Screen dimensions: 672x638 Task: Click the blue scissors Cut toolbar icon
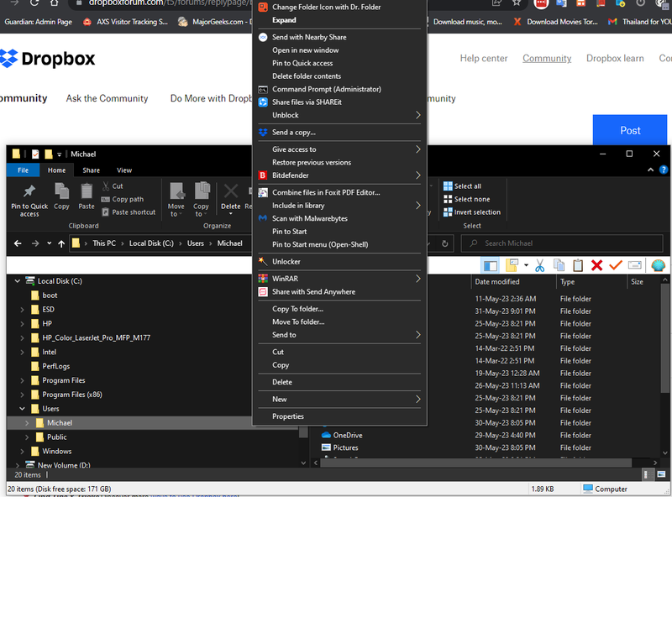point(540,265)
